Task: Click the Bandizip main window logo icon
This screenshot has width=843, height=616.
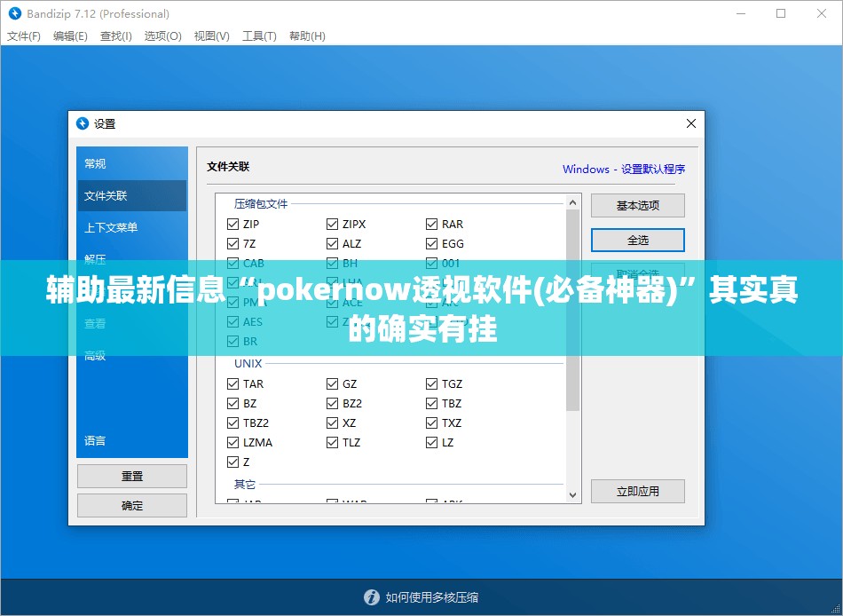Action: coord(14,13)
